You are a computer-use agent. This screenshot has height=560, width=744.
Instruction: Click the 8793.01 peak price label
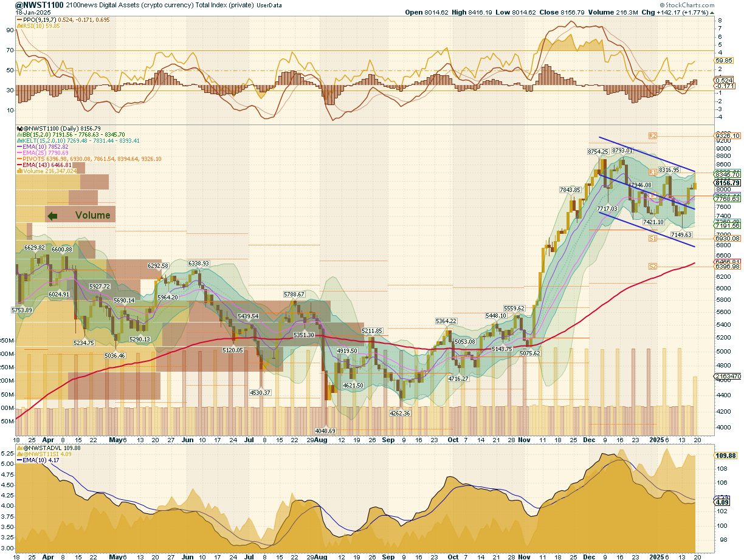622,150
